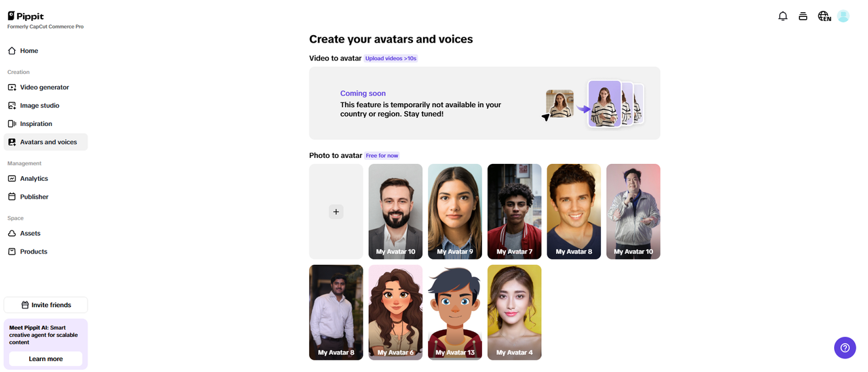
Task: Go to Home in the sidebar
Action: pyautogui.click(x=29, y=51)
